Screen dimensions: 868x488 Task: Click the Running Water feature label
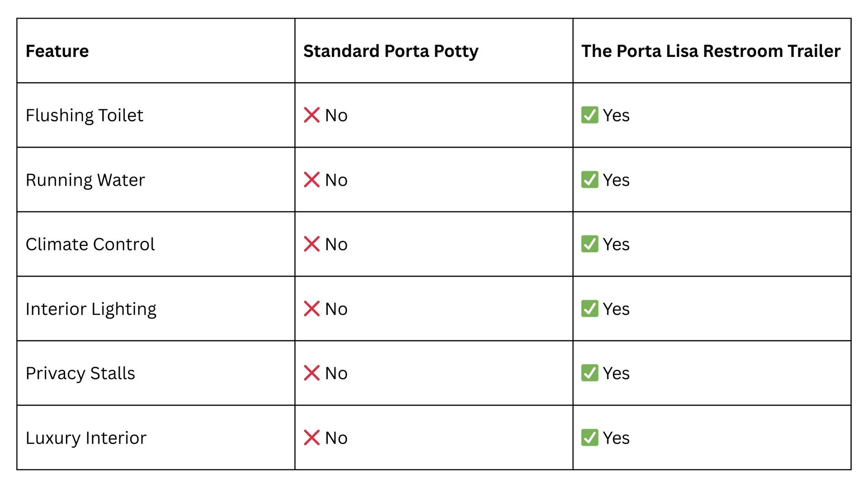click(x=85, y=180)
